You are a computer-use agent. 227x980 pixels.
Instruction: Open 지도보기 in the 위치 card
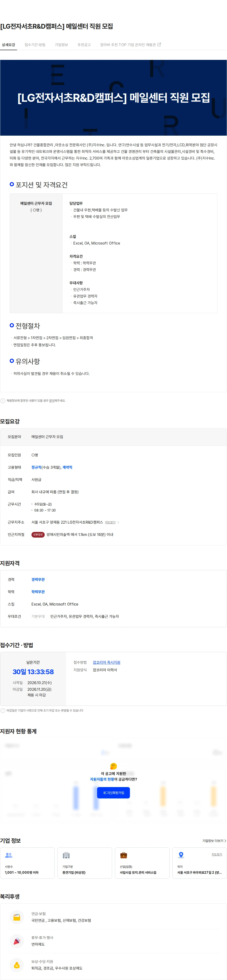[217, 855]
